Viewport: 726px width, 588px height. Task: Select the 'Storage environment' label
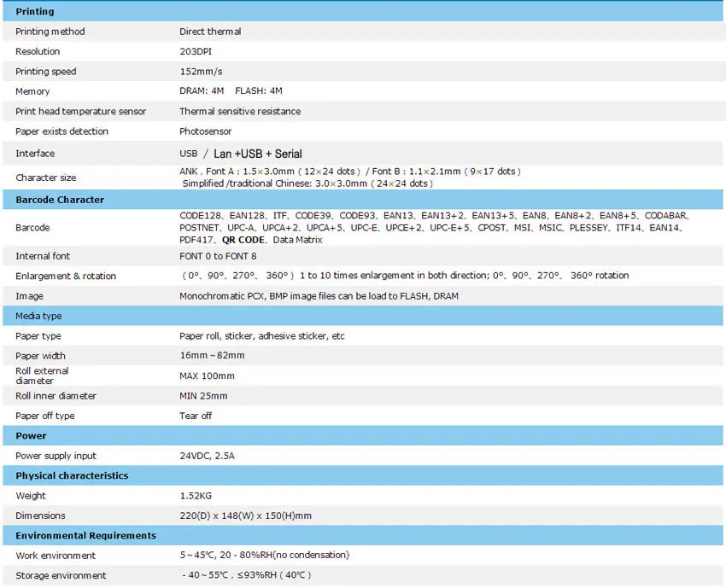pyautogui.click(x=61, y=575)
